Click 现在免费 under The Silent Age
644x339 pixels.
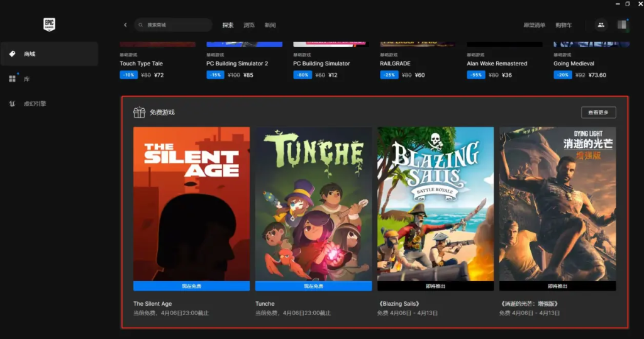(191, 286)
